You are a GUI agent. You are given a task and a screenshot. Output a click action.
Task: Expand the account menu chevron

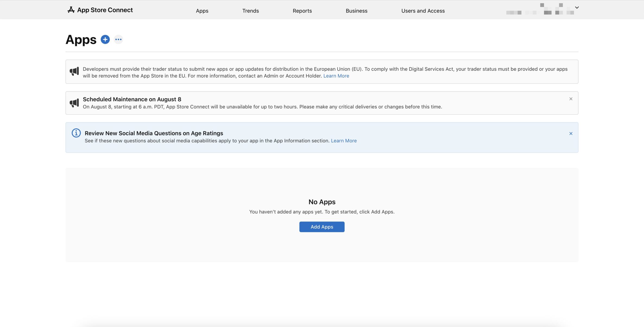[577, 7]
